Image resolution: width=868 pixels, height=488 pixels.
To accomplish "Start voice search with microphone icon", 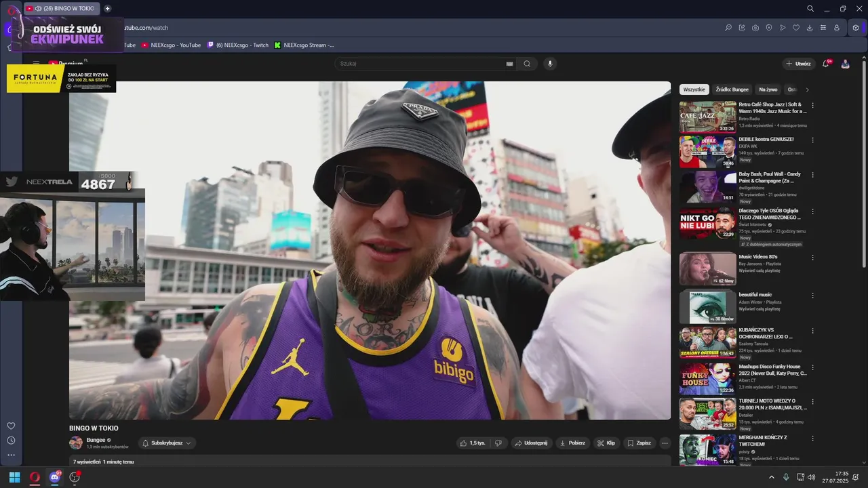I will [550, 64].
